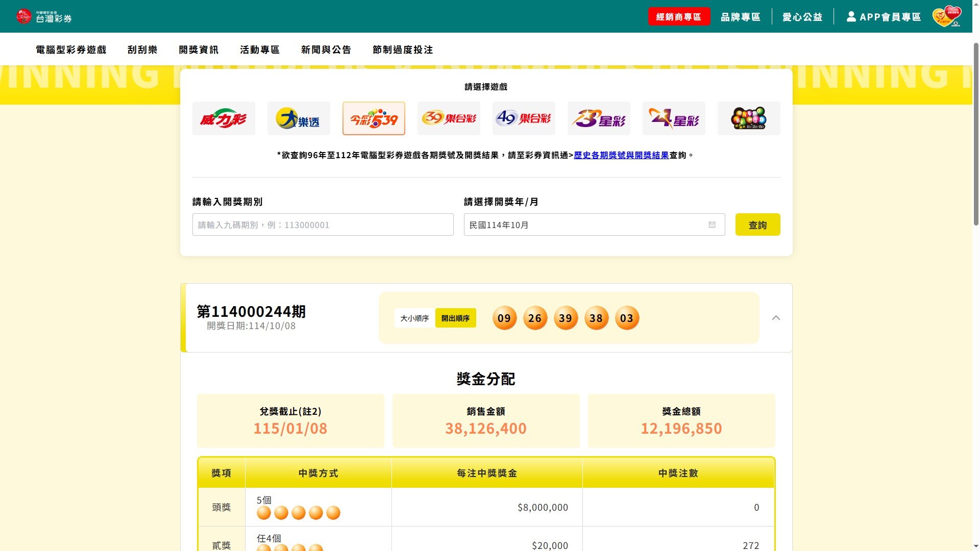Switch number order to 開出順序
Screen dimensions: 980x551
click(x=455, y=318)
